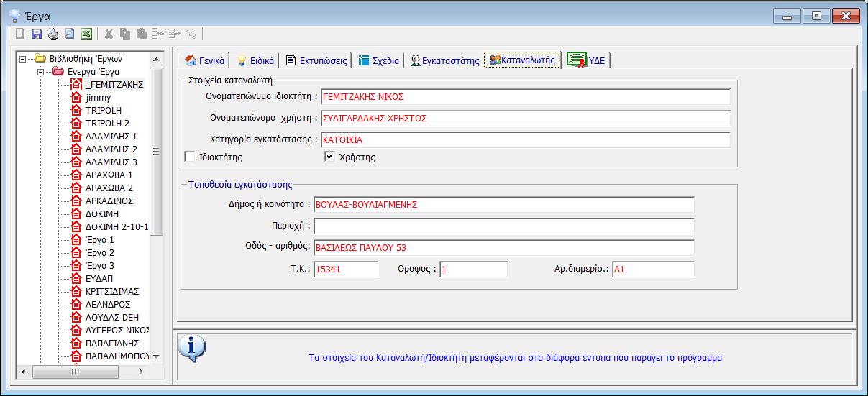868x396 pixels.
Task: Click the New document toolbar icon
Action: point(20,34)
